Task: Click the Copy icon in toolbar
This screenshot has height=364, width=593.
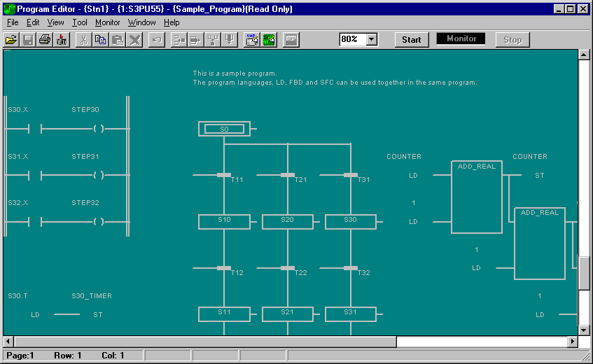Action: pos(101,40)
